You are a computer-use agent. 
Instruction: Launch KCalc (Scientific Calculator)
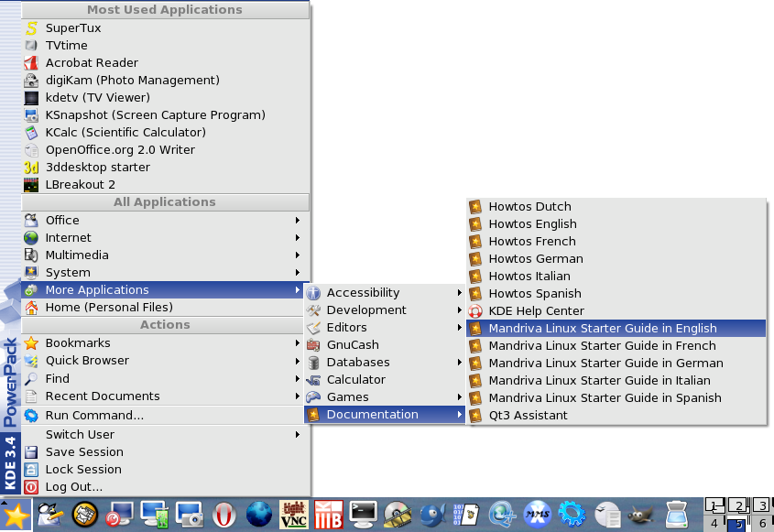166,132
